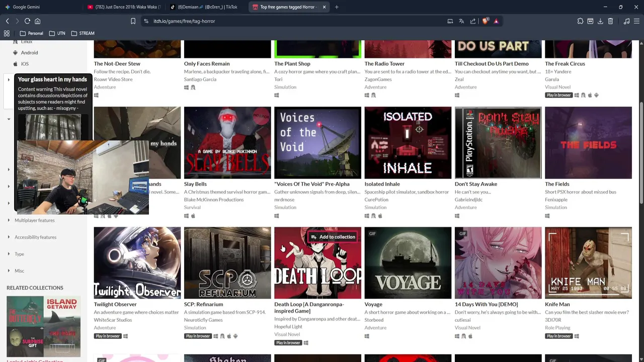Open site settings icon in address bar
The width and height of the screenshot is (644, 362).
(146, 21)
